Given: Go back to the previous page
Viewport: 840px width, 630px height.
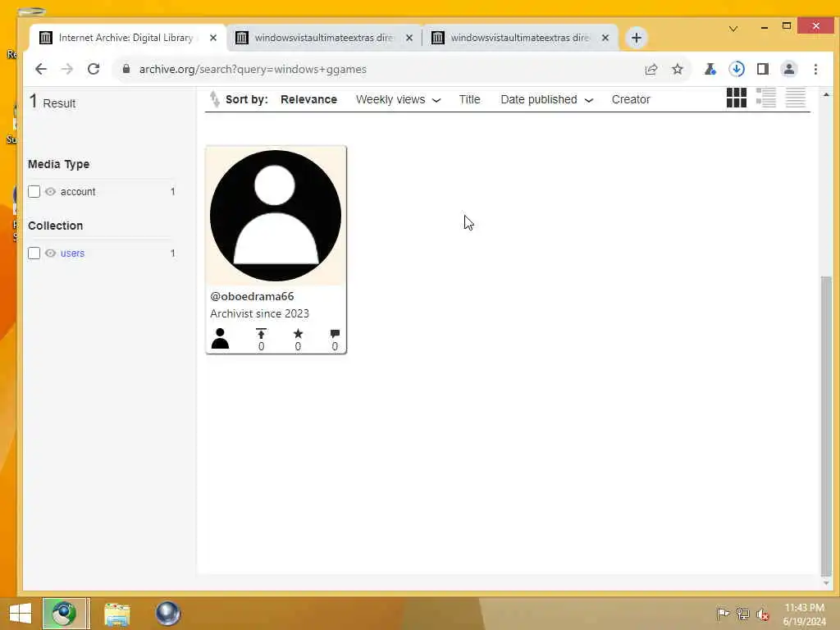Looking at the screenshot, I should tap(41, 69).
